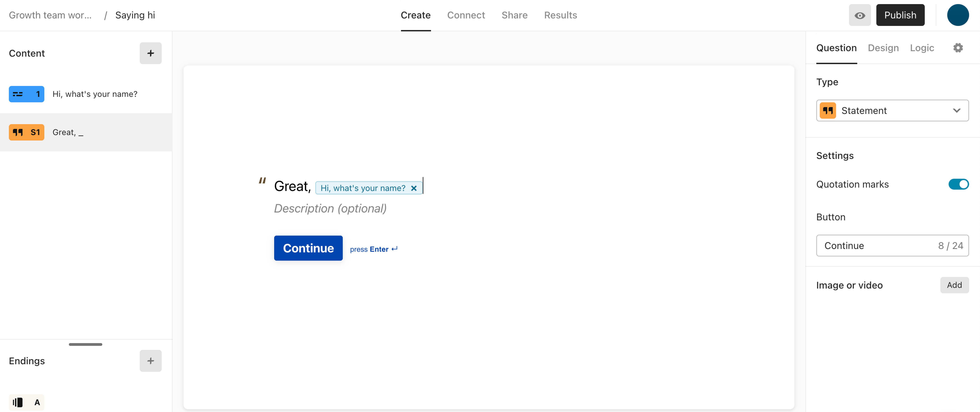Open the Share tab

tap(514, 15)
